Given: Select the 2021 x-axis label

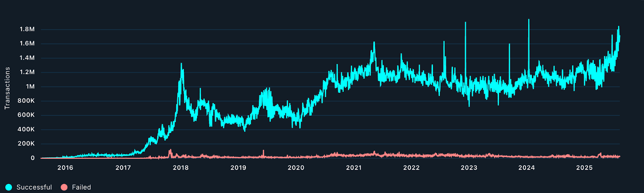Looking at the screenshot, I should (x=354, y=168).
